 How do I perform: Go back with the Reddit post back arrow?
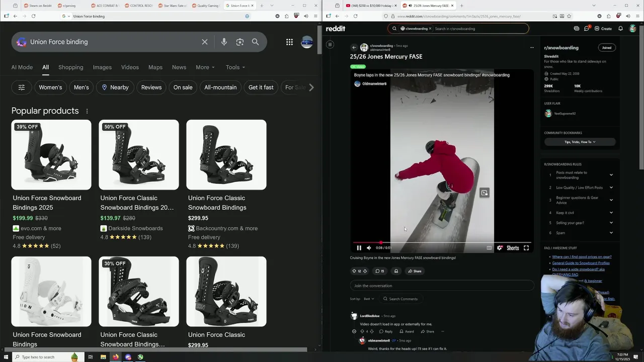(354, 48)
